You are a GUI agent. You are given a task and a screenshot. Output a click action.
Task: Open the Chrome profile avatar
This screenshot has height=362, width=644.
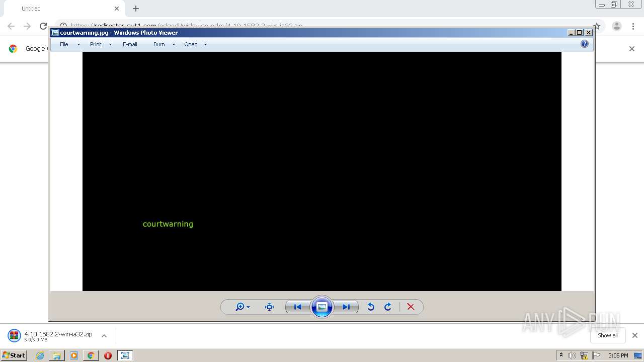(617, 26)
